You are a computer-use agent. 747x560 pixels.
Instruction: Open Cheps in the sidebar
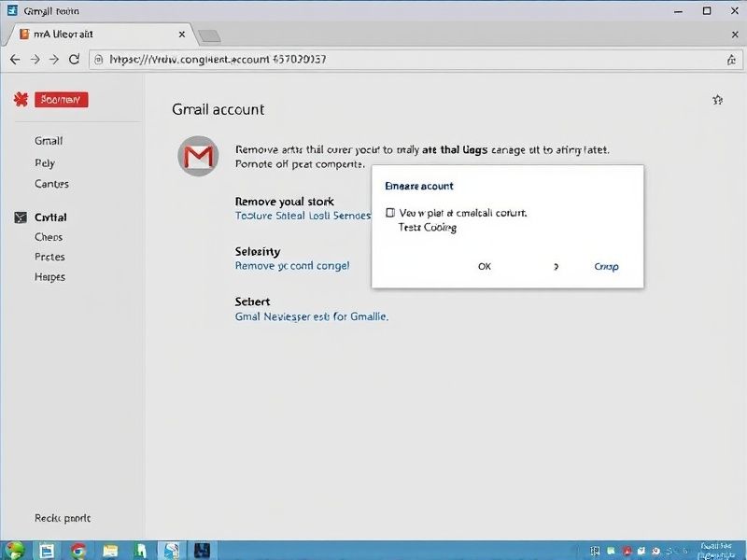(49, 237)
